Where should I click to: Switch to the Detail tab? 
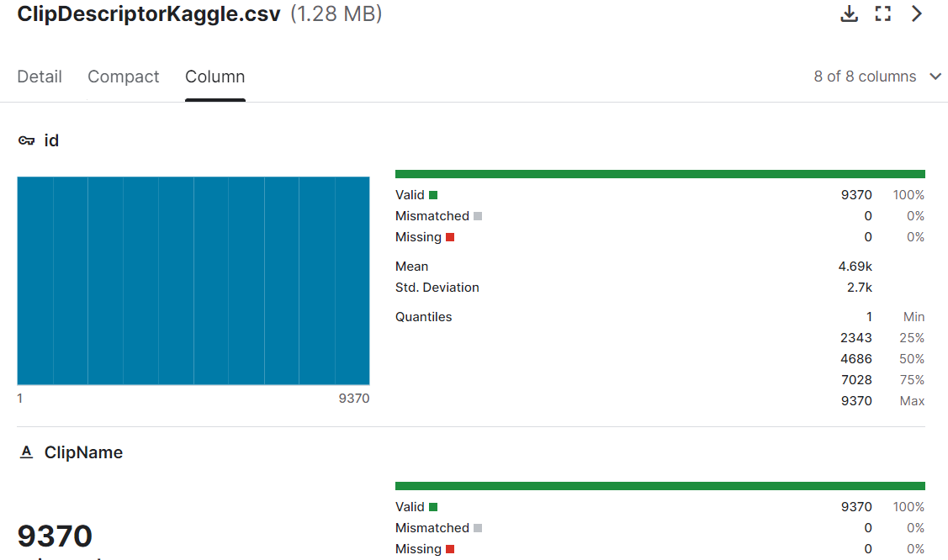(x=40, y=77)
